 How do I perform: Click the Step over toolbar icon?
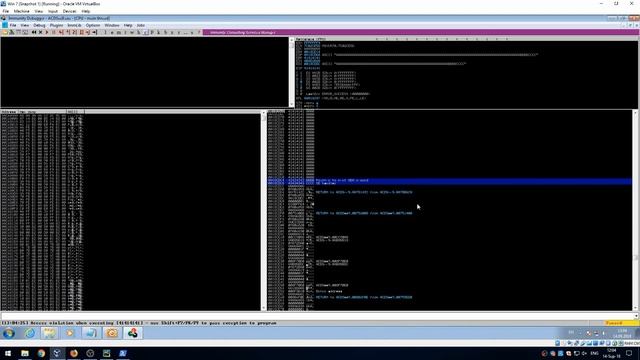point(67,32)
